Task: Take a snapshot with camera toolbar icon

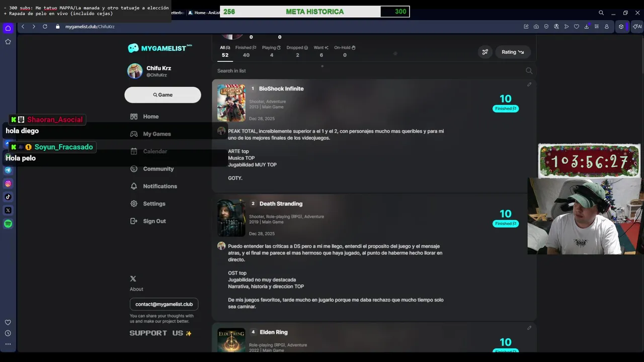Action: (536, 27)
